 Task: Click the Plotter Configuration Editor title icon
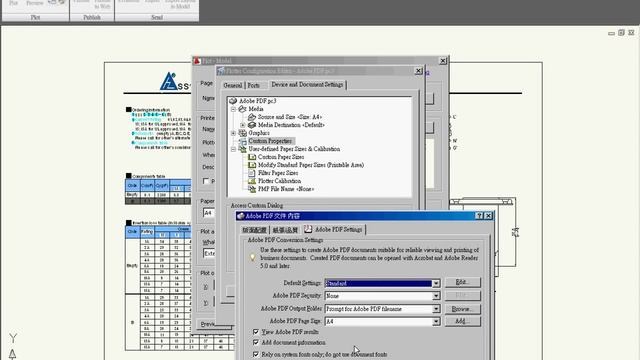tap(221, 71)
